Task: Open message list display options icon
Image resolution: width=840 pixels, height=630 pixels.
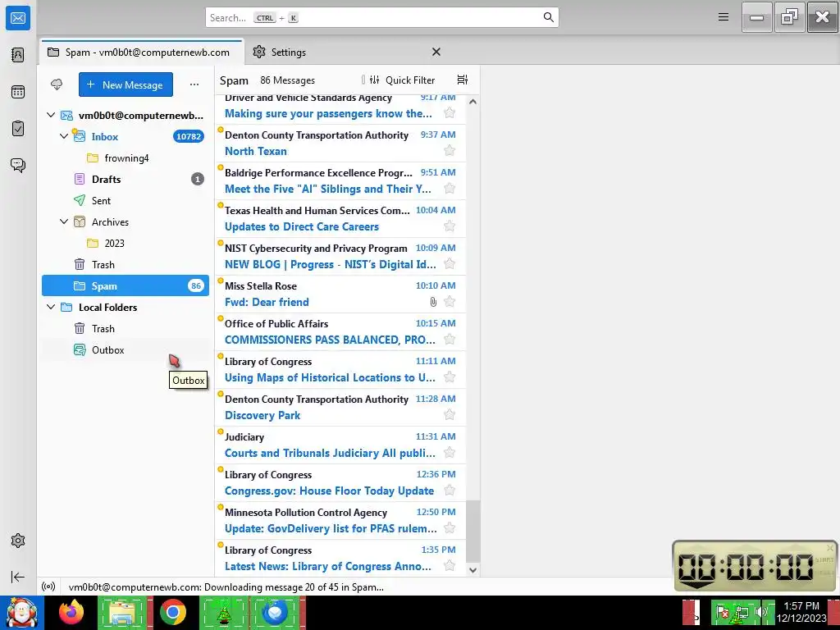Action: pos(463,80)
